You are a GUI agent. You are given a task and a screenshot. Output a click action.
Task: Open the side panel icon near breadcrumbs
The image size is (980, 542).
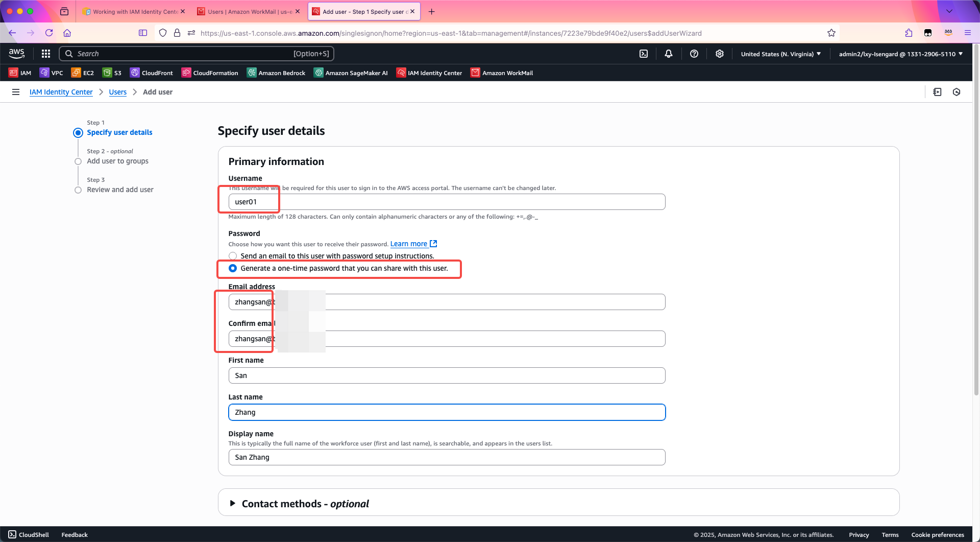pyautogui.click(x=937, y=92)
